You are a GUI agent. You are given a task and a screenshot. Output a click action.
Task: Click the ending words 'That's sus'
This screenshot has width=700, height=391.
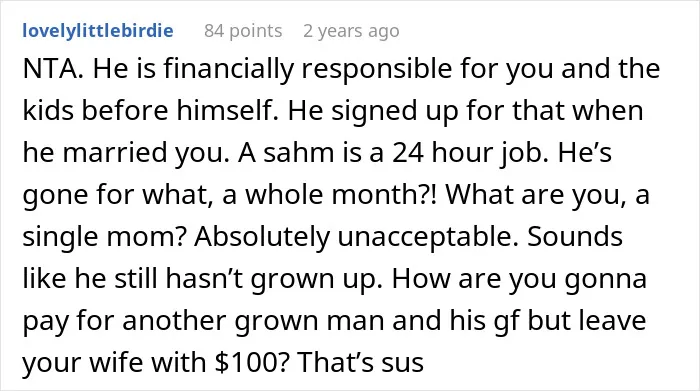[360, 362]
